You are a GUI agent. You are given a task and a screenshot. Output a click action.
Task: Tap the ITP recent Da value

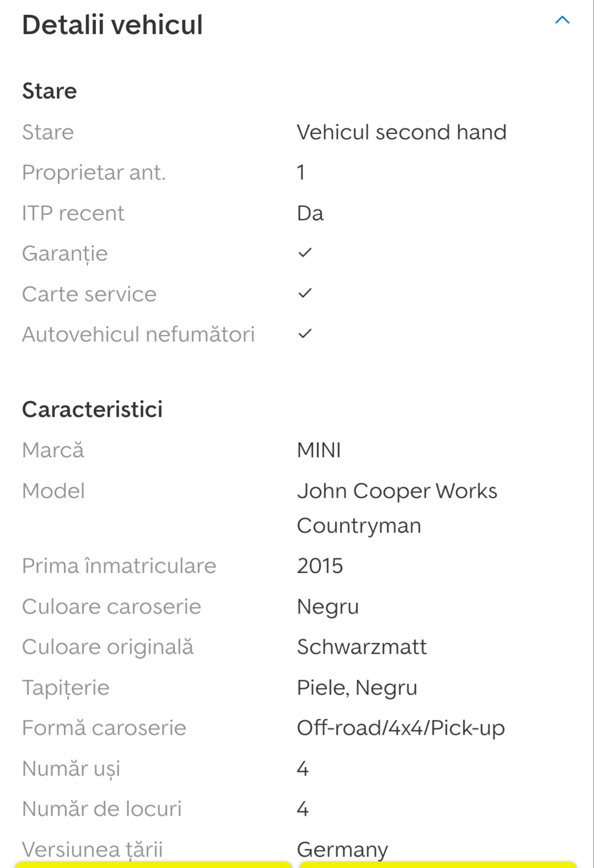click(310, 213)
